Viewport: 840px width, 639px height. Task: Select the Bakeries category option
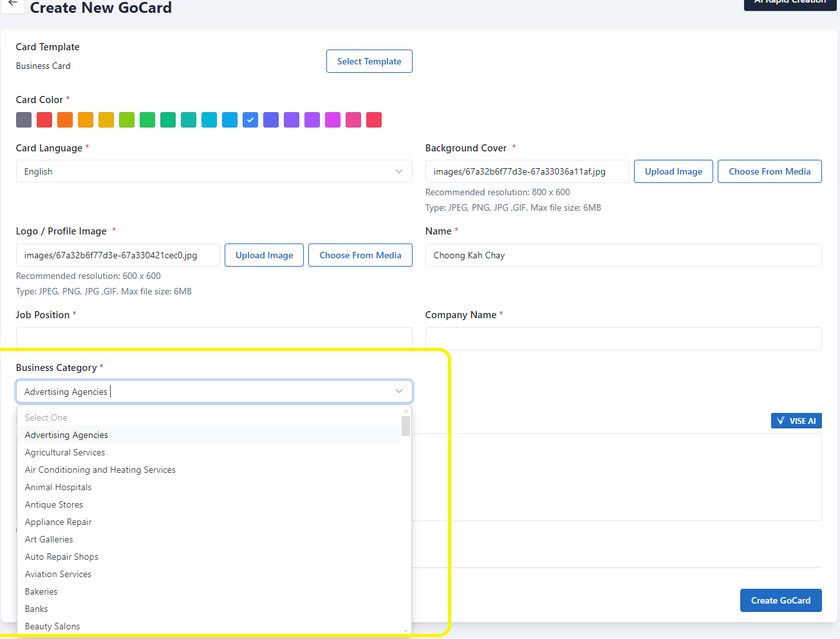41,591
